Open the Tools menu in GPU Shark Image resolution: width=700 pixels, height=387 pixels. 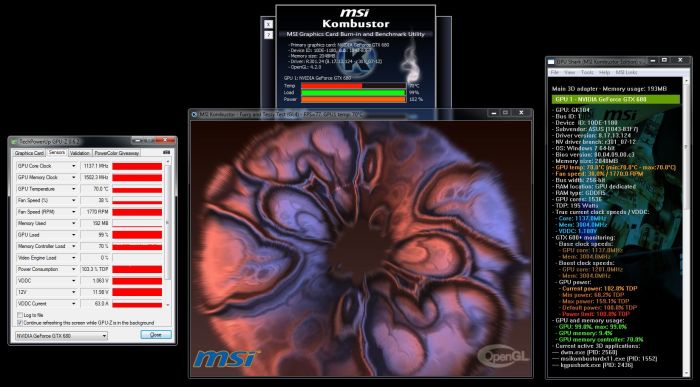point(587,72)
